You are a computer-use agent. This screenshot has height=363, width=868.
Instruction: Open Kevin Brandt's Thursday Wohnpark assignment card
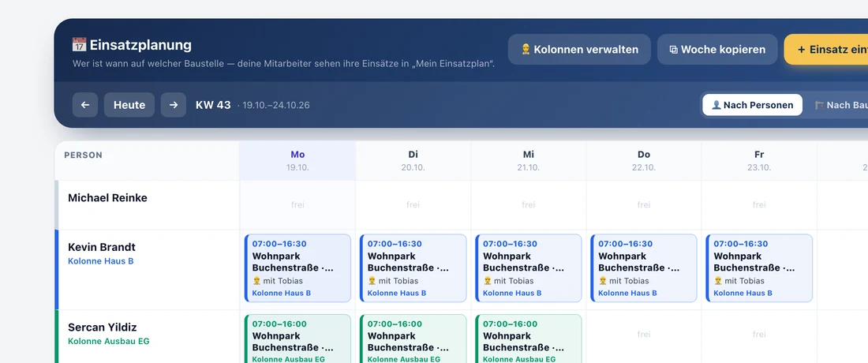(x=644, y=268)
